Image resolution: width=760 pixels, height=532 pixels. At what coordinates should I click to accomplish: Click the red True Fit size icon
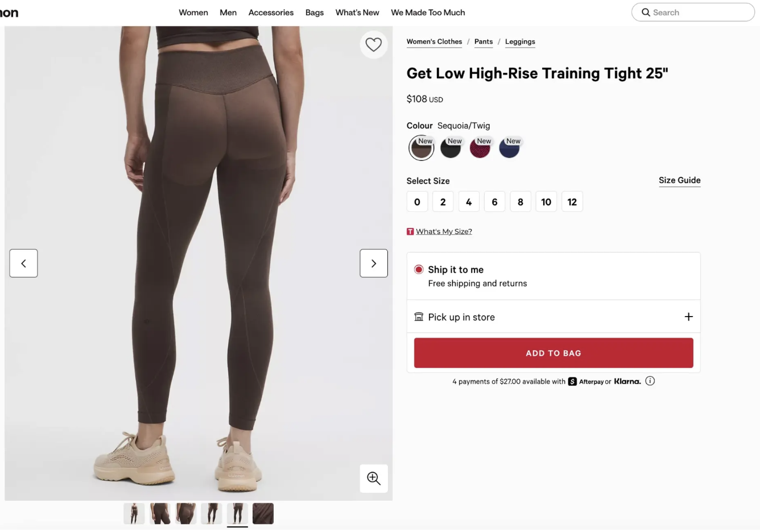pyautogui.click(x=410, y=231)
